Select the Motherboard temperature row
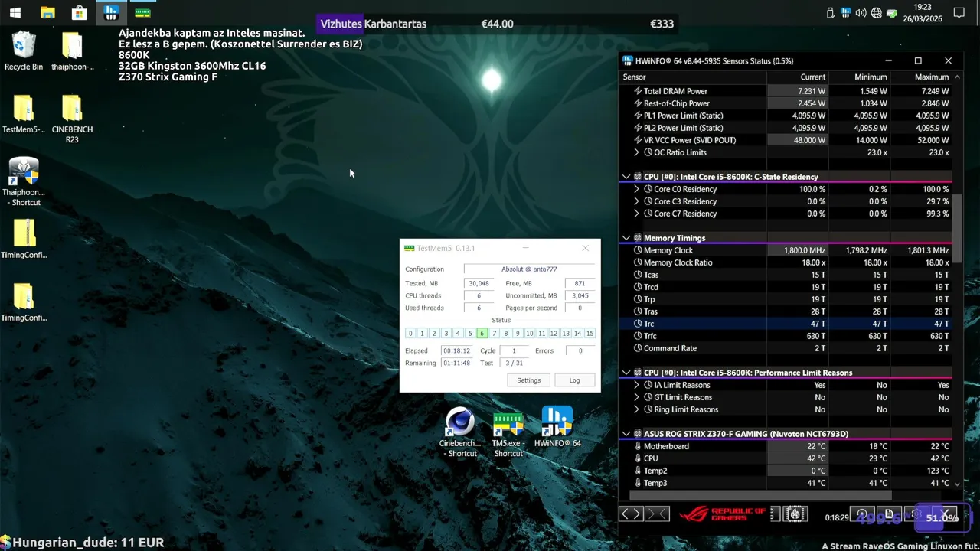This screenshot has height=551, width=980. tap(786, 446)
